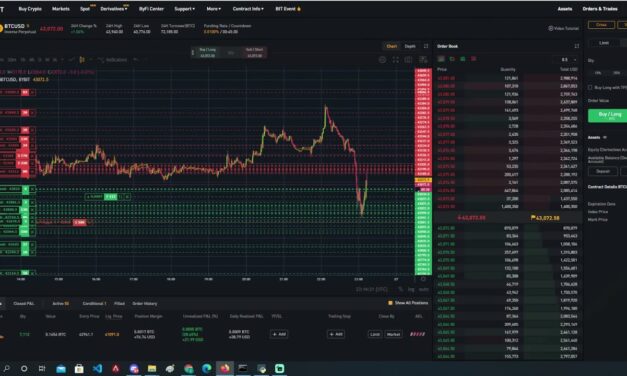Show only bids with the green view icon
This screenshot has height=376, width=627.
[463, 59]
